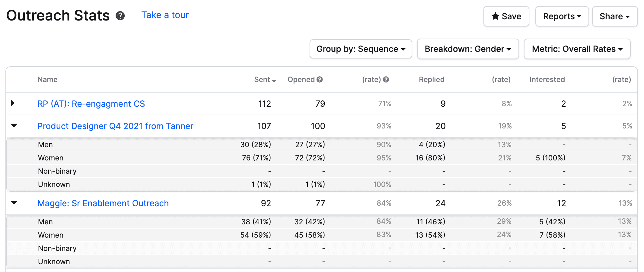The image size is (644, 272).
Task: Open the Breakdown: Gender dropdown
Action: pyautogui.click(x=467, y=49)
